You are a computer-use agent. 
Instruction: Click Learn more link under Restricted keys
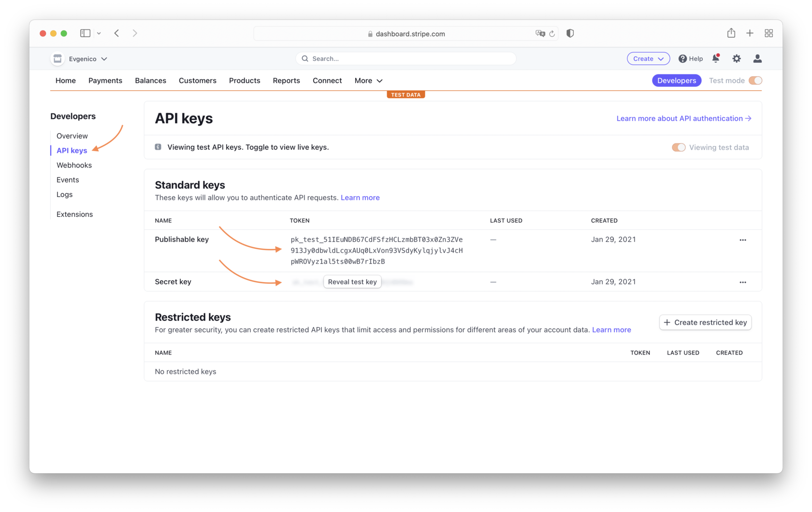point(611,330)
